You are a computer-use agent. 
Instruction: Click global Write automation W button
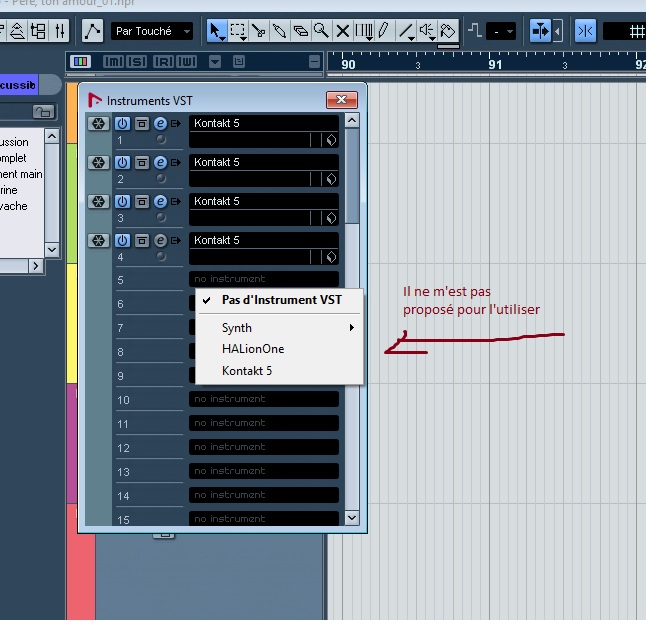[x=186, y=62]
